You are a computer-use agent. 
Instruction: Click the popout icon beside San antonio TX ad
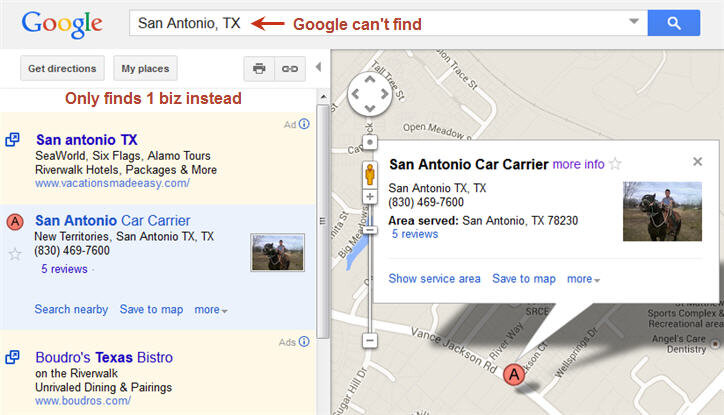12,139
